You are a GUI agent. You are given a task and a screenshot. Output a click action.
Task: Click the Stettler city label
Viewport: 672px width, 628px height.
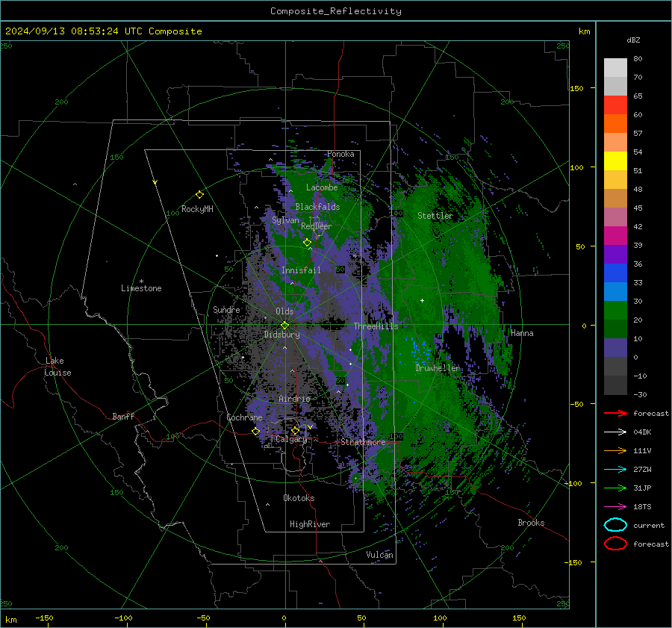coord(435,216)
